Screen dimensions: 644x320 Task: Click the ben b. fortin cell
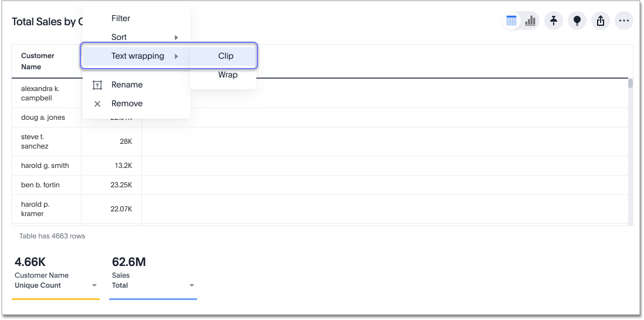(40, 185)
